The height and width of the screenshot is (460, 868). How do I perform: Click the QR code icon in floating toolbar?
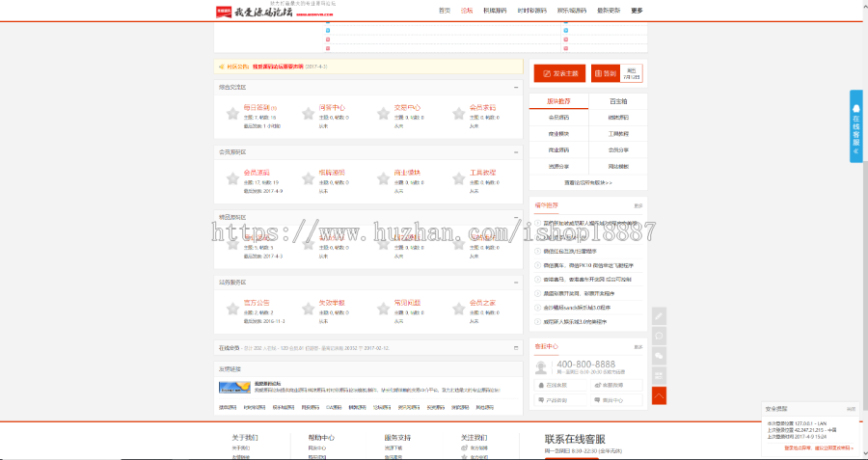tap(659, 376)
